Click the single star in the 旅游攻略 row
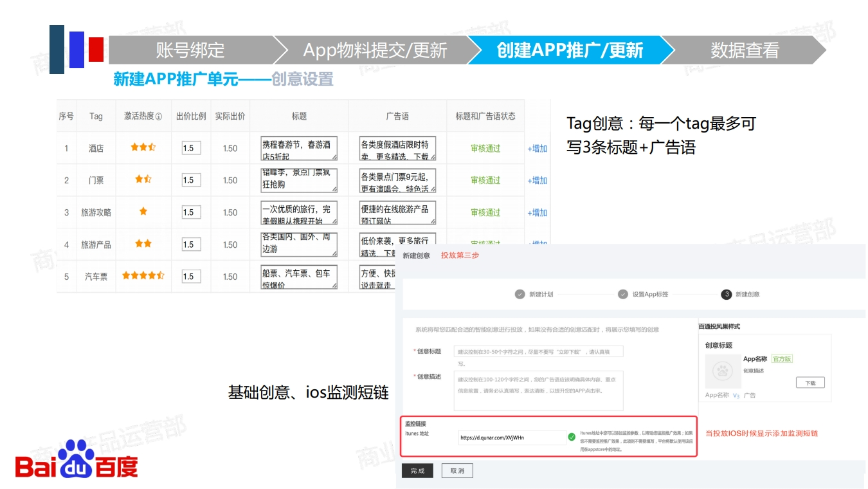The height and width of the screenshot is (489, 868). 143,211
